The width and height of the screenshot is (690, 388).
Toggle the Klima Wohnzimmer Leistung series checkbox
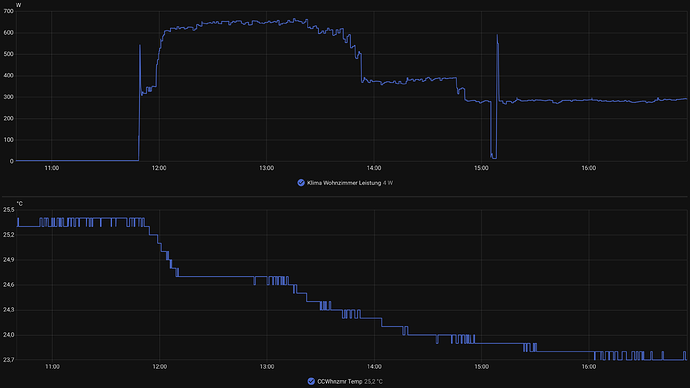(x=301, y=183)
